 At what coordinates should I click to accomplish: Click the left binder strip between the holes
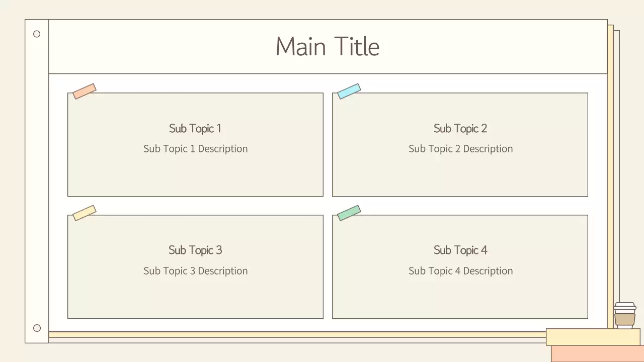(x=37, y=181)
